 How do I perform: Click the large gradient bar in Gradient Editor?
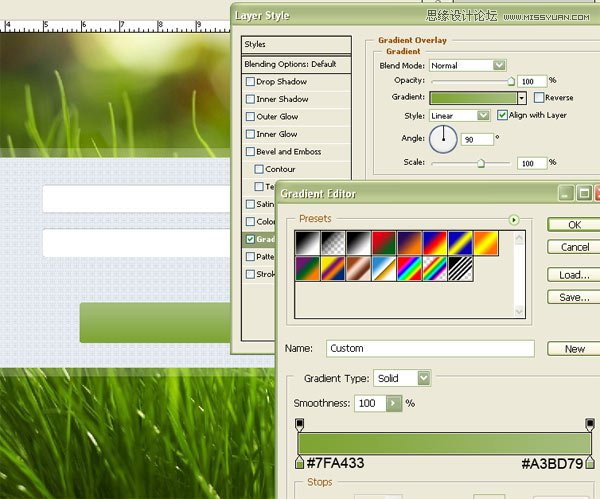pyautogui.click(x=445, y=444)
